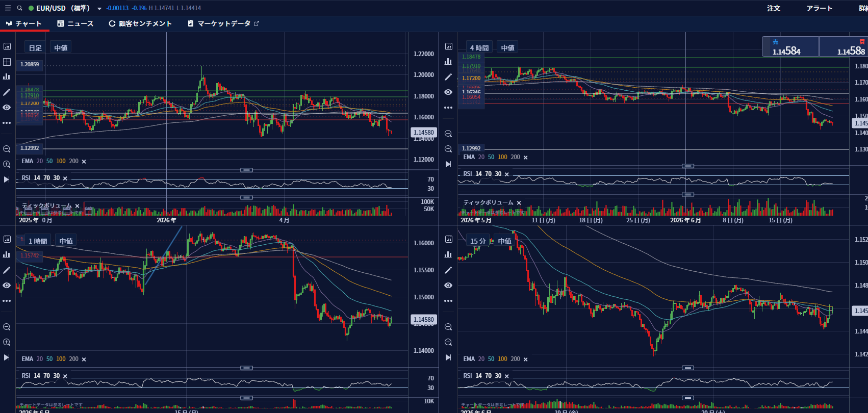Image resolution: width=868 pixels, height=413 pixels.
Task: Remove ティックボリューム indicator in daily chart
Action: 78,206
